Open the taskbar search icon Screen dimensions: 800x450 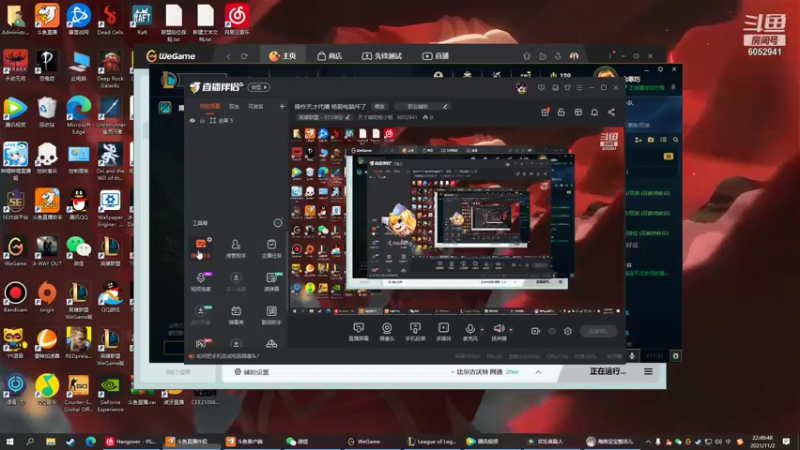click(x=30, y=441)
